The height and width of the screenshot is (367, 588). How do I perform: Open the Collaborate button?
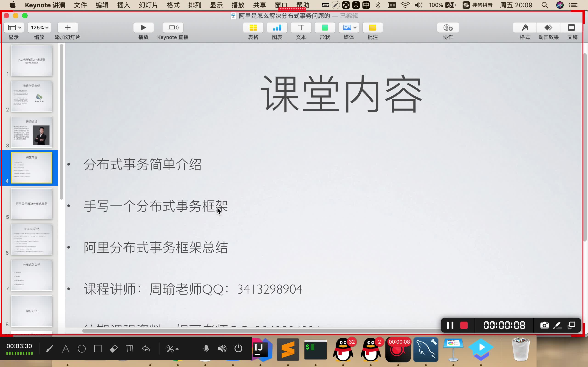click(448, 28)
